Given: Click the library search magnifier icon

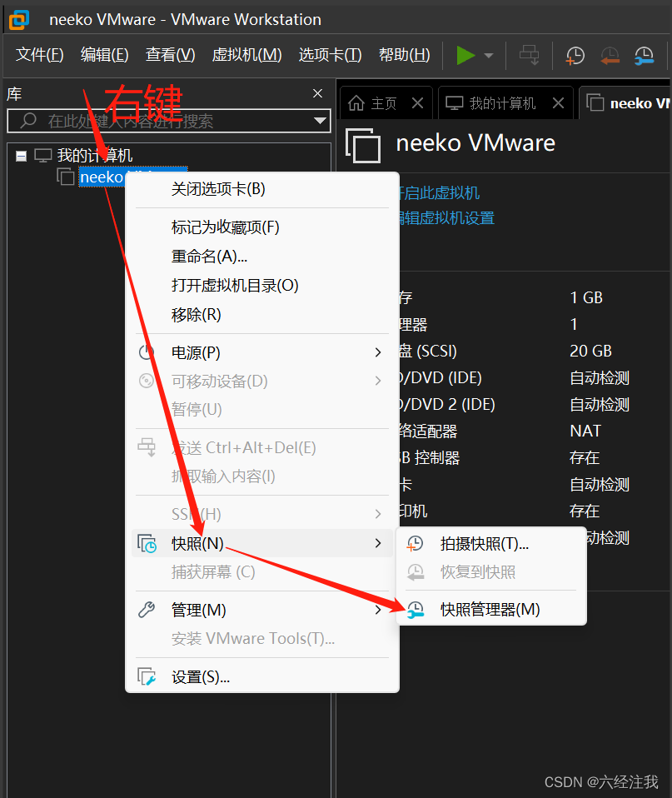Looking at the screenshot, I should tap(28, 121).
